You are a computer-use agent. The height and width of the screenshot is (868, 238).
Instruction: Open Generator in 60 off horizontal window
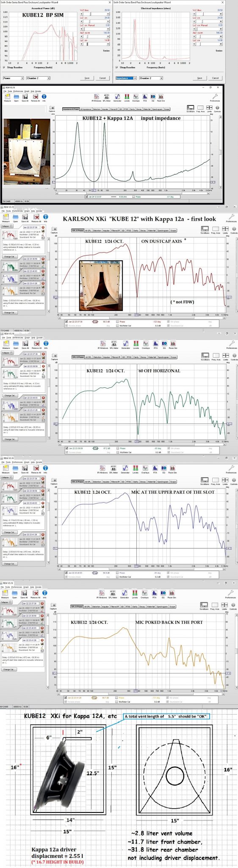click(x=126, y=345)
